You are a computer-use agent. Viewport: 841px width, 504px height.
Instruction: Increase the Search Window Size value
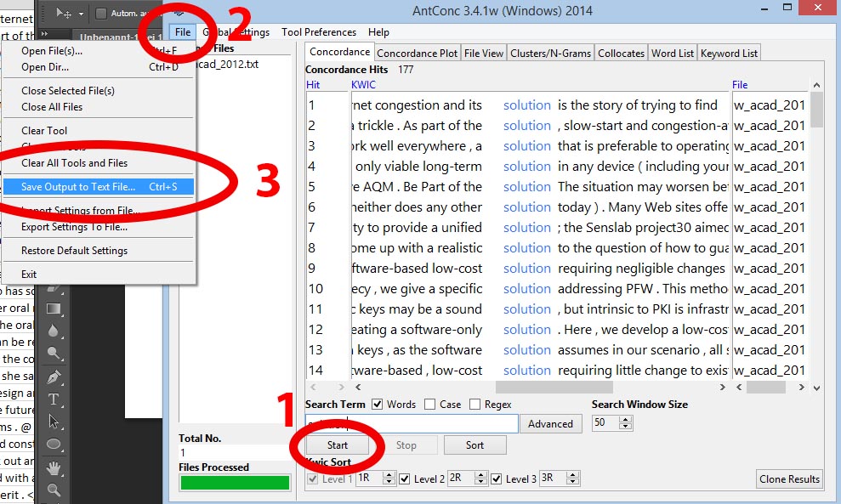(x=625, y=419)
